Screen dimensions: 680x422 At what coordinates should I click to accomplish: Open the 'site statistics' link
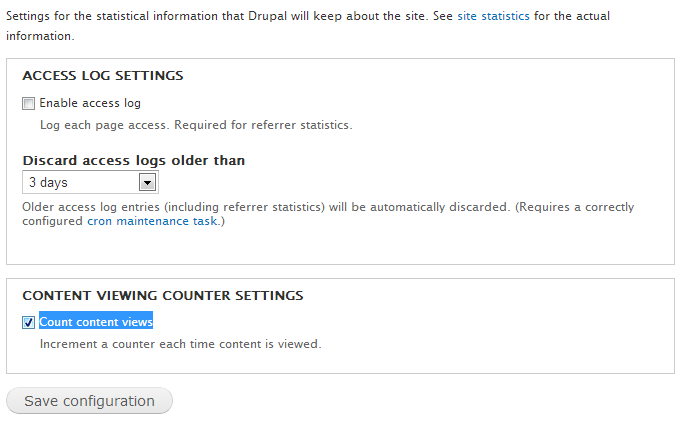493,17
